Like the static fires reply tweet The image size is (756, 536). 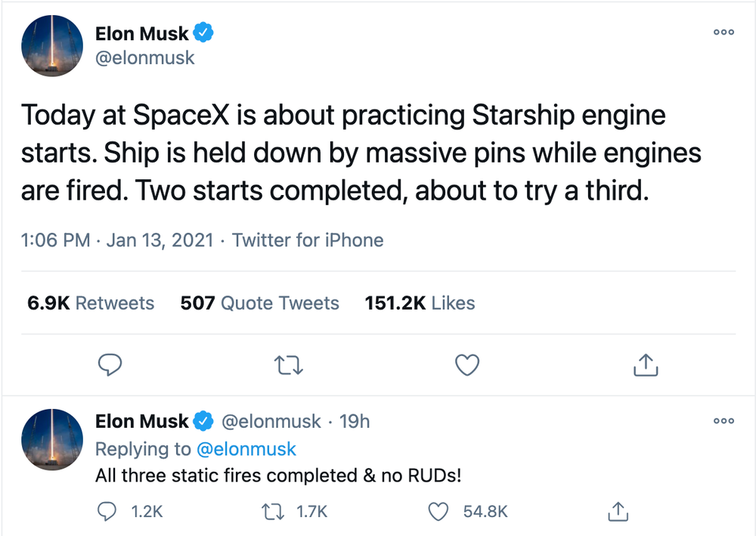click(x=439, y=512)
